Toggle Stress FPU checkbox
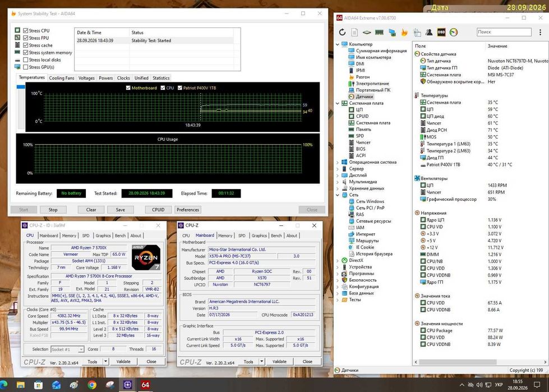 (26, 38)
